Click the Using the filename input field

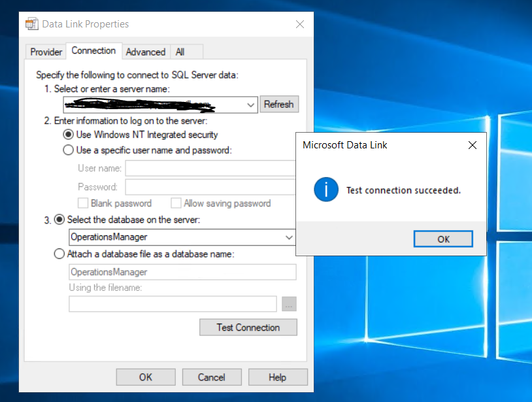pyautogui.click(x=173, y=304)
